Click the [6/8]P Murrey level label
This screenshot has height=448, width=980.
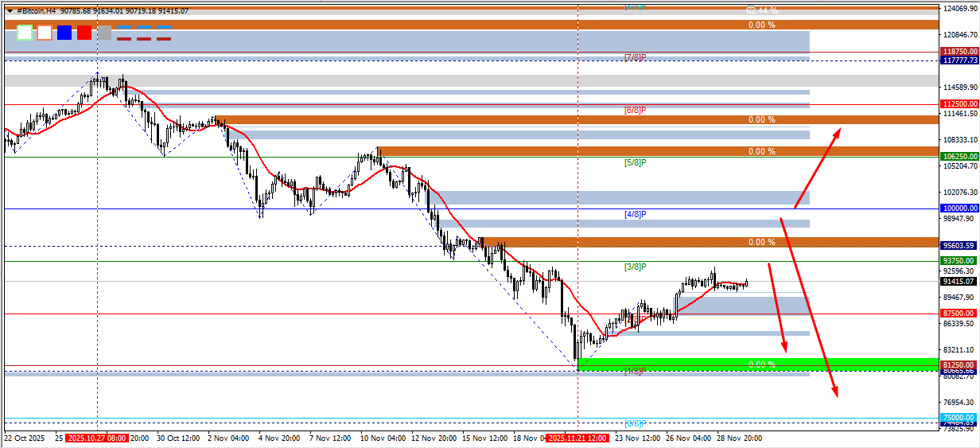point(635,110)
